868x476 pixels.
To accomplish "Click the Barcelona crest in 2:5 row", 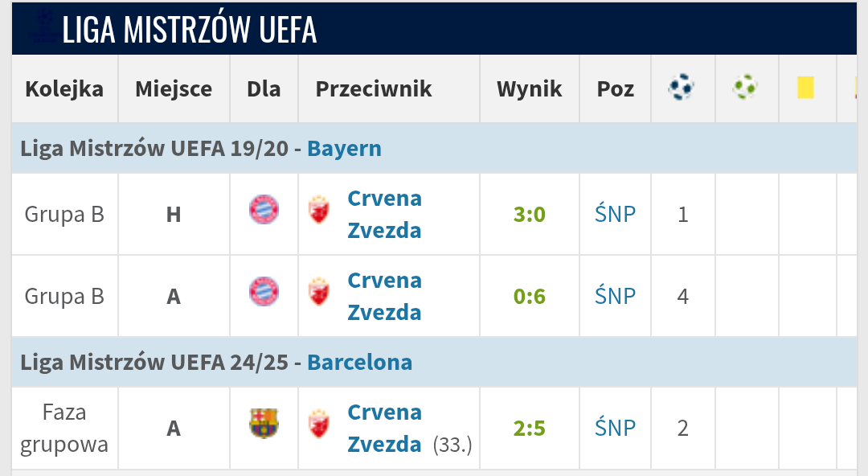I will tap(264, 424).
